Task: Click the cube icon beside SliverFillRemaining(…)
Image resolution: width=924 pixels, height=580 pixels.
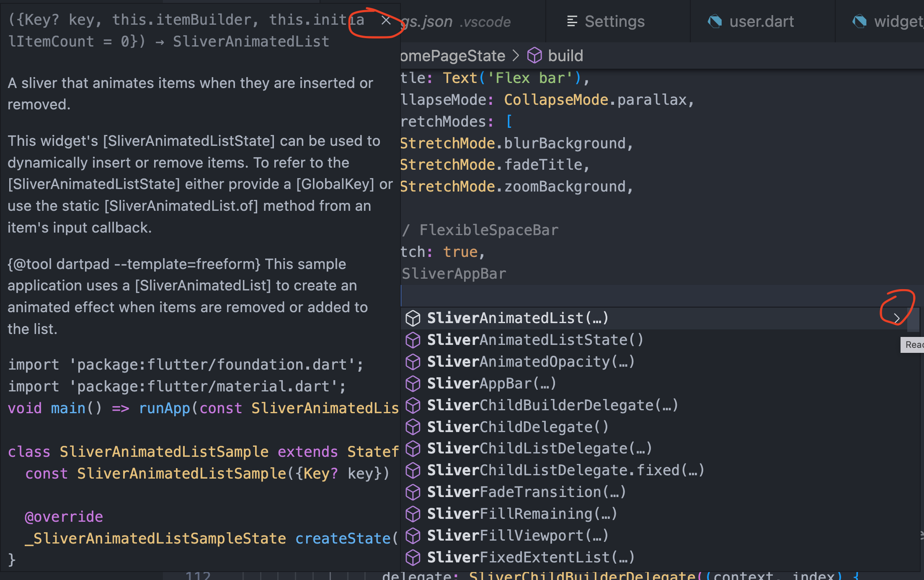Action: pyautogui.click(x=413, y=514)
